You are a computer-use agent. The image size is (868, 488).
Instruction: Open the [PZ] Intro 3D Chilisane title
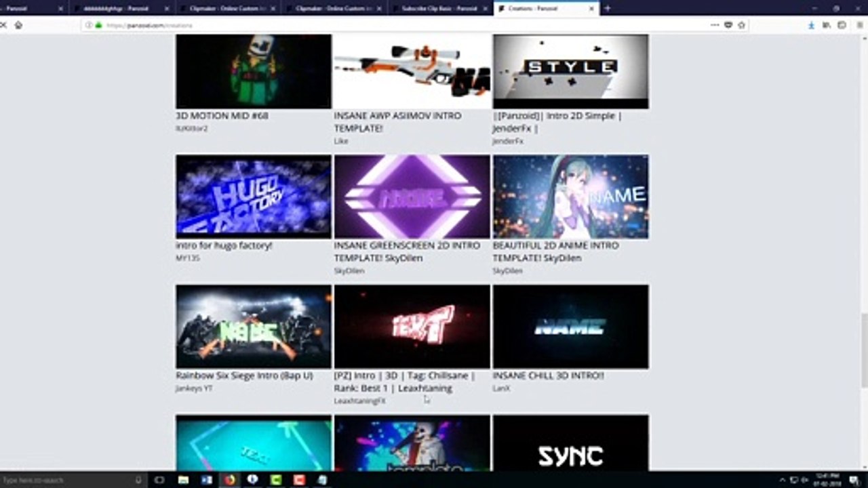(404, 382)
